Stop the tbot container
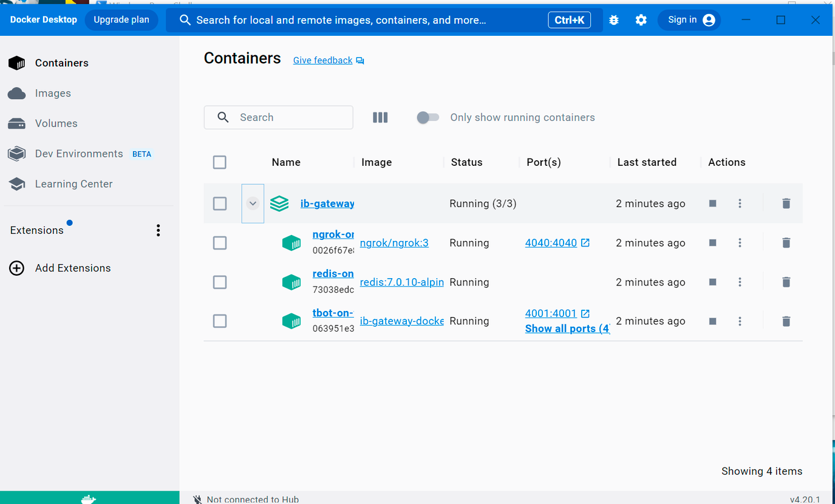Image resolution: width=835 pixels, height=504 pixels. tap(713, 321)
